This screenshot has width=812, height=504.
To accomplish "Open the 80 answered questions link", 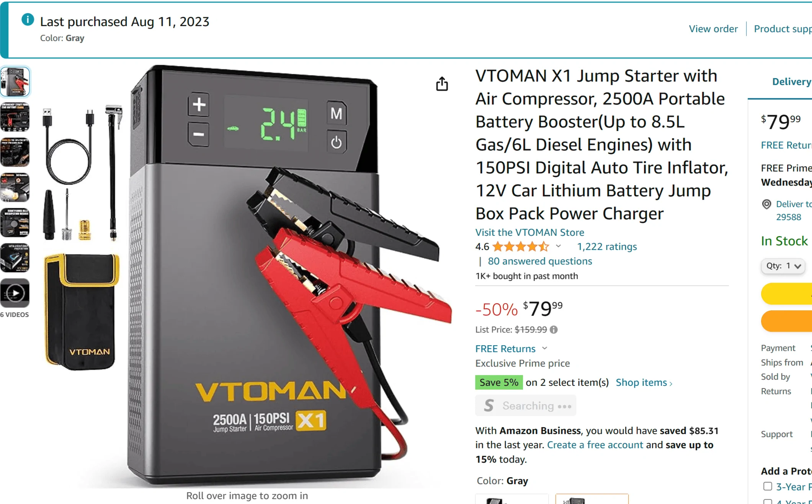I will tap(540, 261).
